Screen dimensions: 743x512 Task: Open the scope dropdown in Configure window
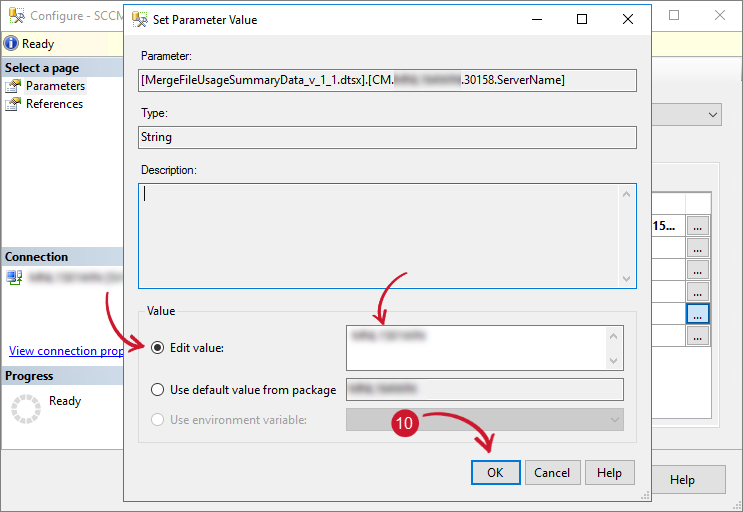point(713,115)
